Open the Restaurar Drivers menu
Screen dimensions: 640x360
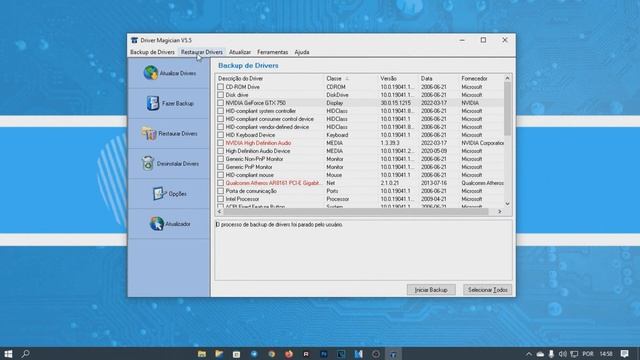[x=202, y=52]
